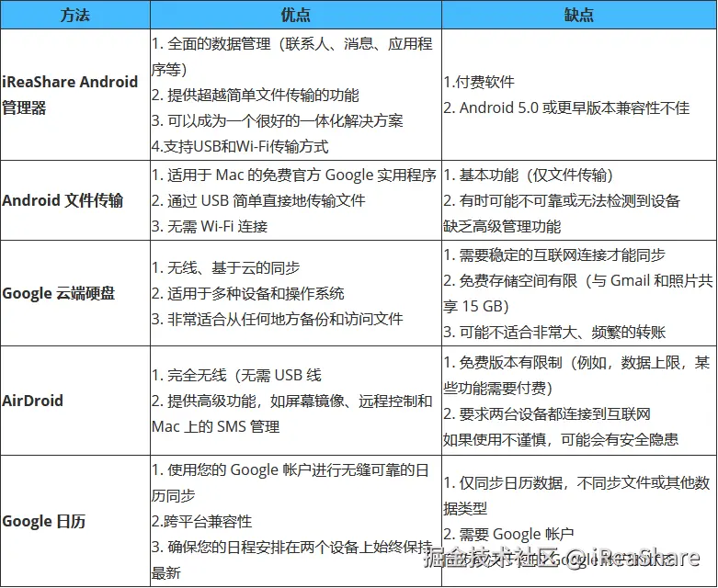Click text 使用您的 Google 帐户进行无缝可靠的日历同步

pyautogui.click(x=291, y=482)
